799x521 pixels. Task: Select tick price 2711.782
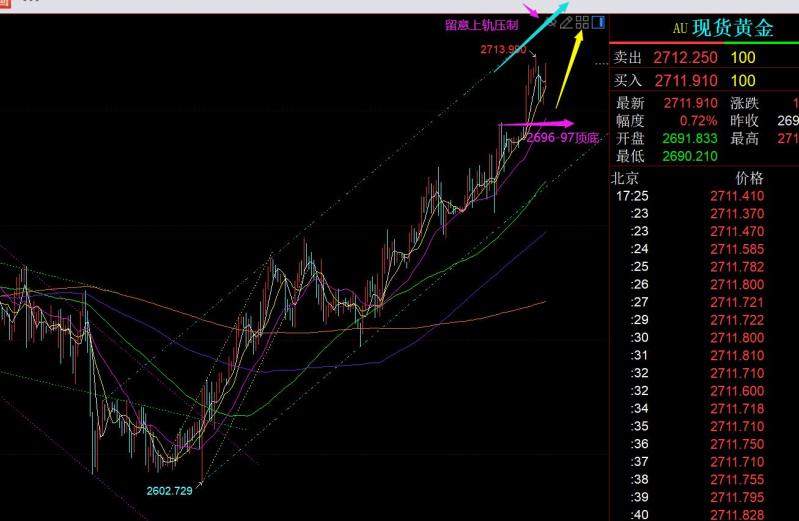[x=737, y=267]
